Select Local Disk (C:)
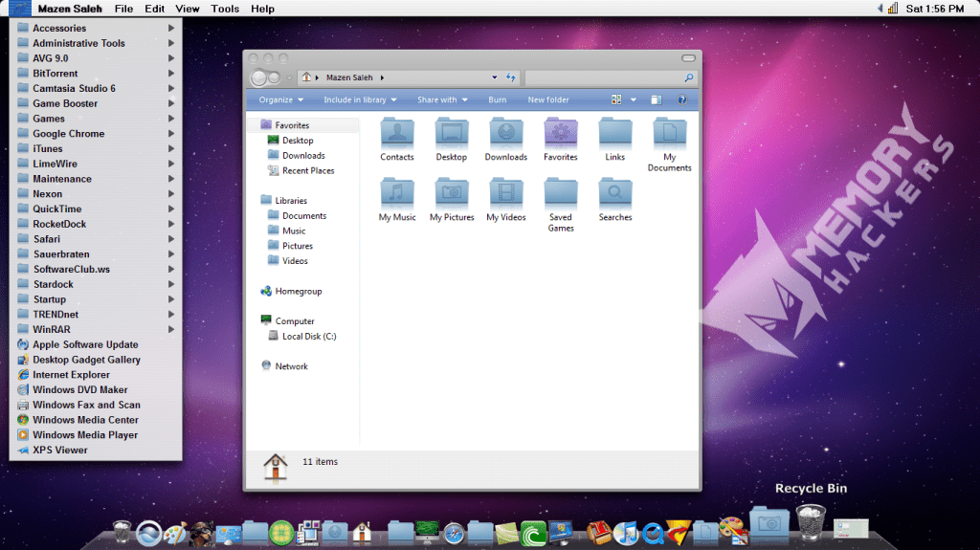 point(309,337)
